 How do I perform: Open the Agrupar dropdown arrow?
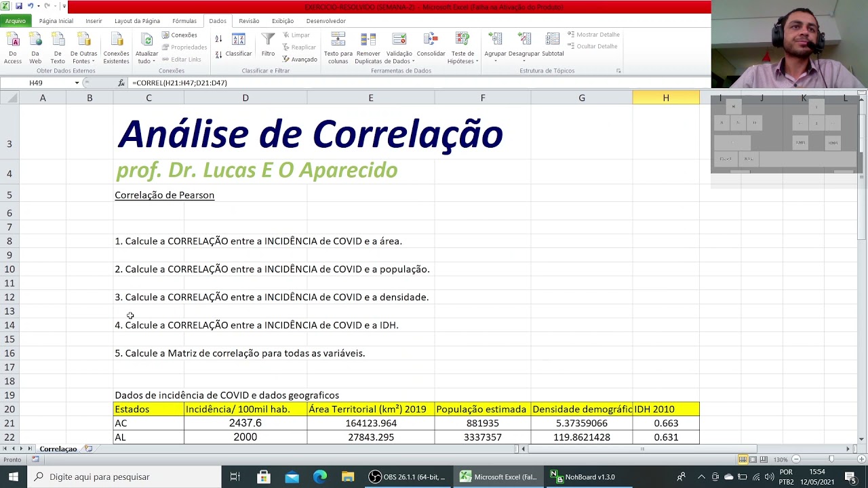tap(495, 61)
